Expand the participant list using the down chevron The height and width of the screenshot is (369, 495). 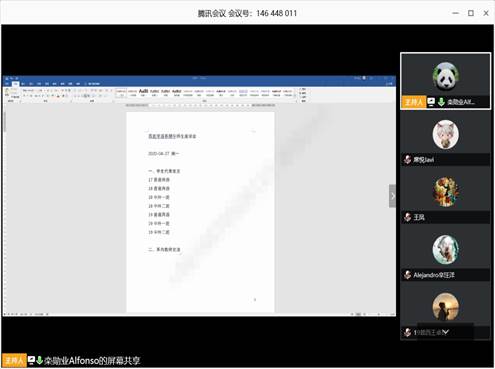(x=445, y=332)
